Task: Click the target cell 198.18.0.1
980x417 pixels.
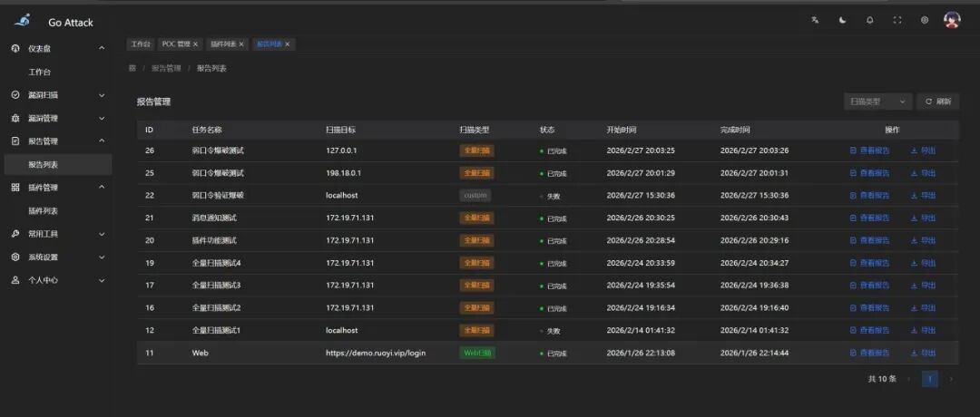Action: click(x=343, y=173)
